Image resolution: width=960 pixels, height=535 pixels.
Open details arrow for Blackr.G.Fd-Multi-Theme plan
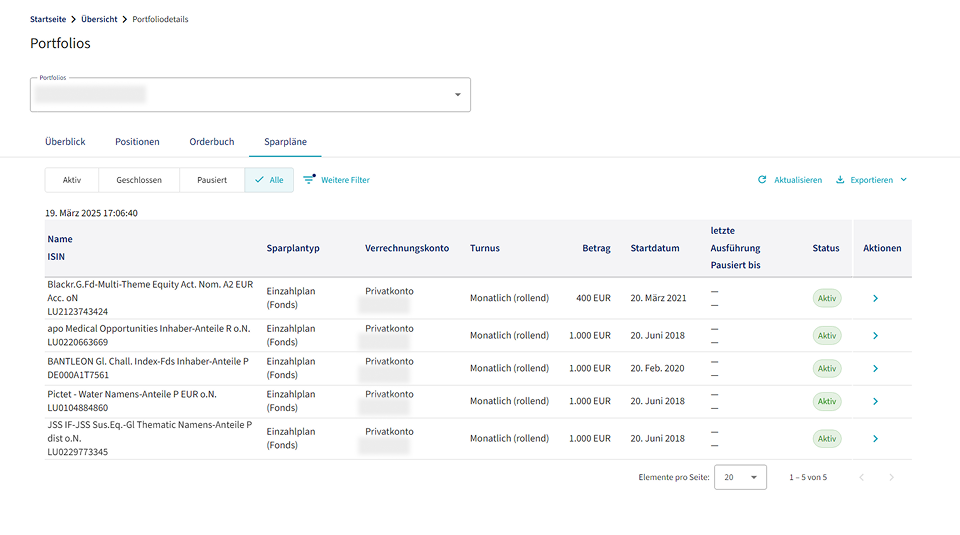(x=876, y=298)
